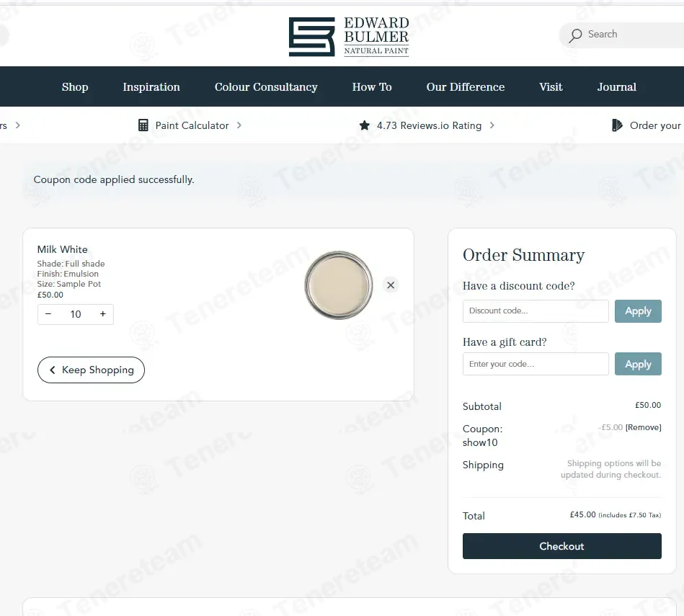The image size is (684, 616).
Task: Click the chevron at the far-left banner item
Action: (x=18, y=125)
